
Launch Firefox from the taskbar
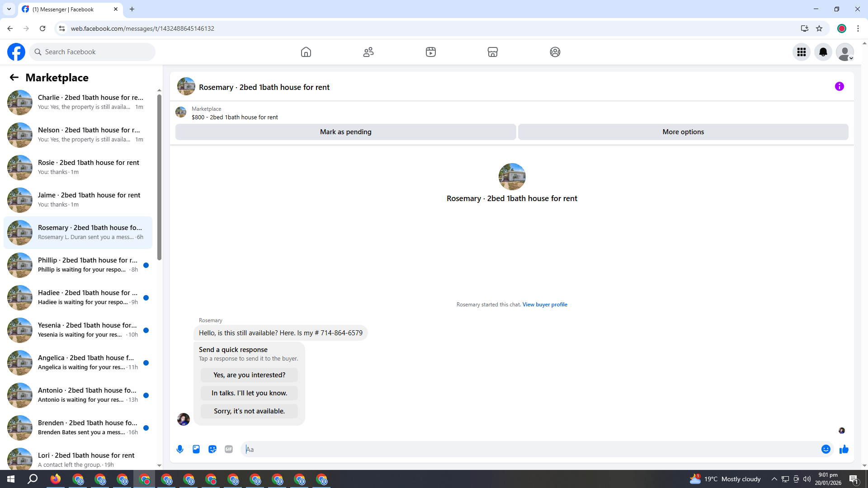click(56, 479)
